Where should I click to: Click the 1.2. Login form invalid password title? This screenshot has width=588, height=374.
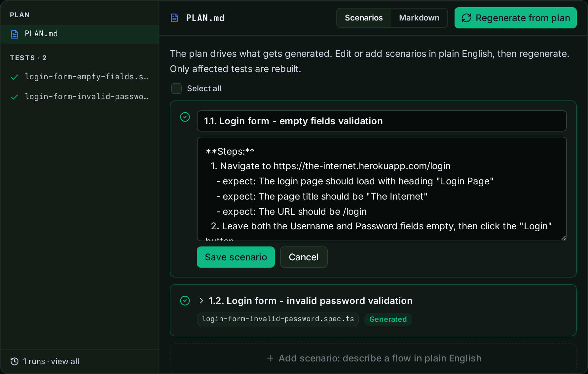point(311,301)
